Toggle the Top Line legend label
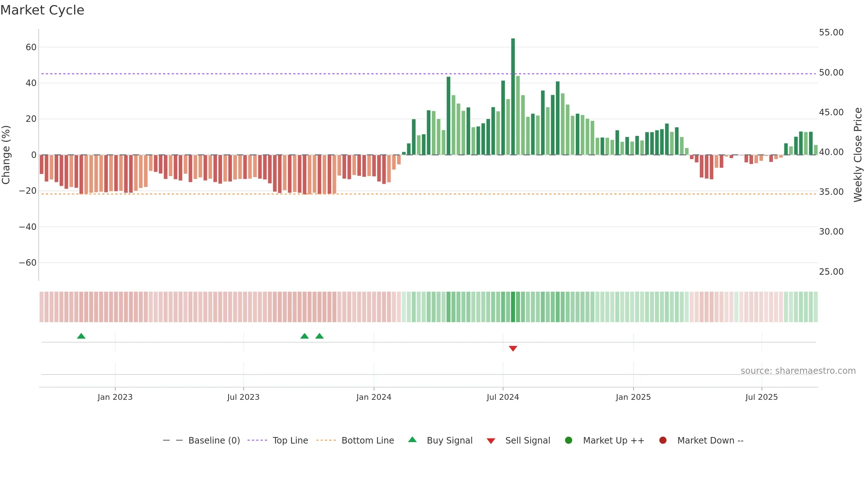This screenshot has height=488, width=868. point(290,440)
